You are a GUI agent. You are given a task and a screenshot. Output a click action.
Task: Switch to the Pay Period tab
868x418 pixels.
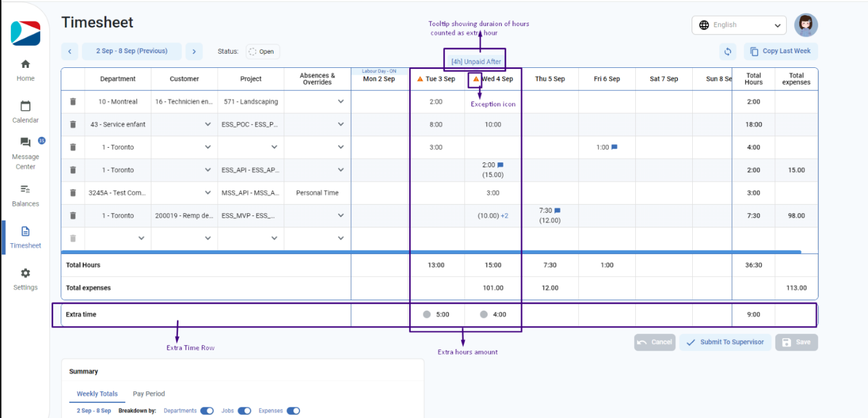pyautogui.click(x=149, y=394)
